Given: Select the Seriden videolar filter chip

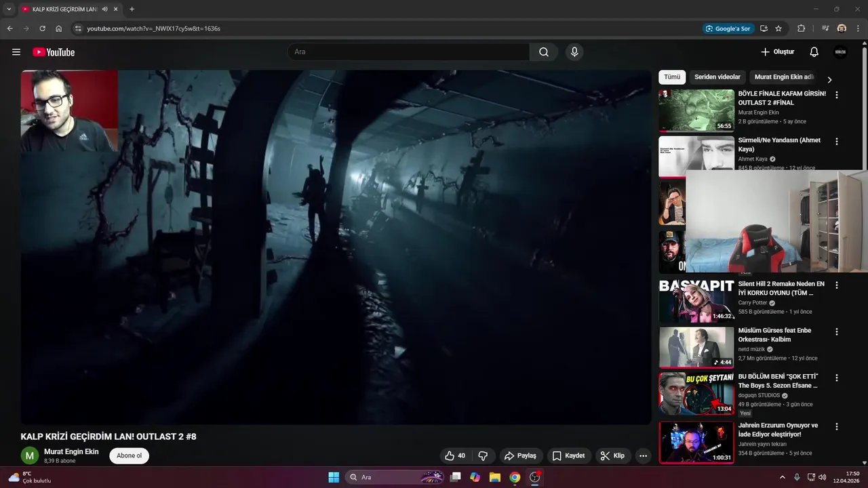Looking at the screenshot, I should [717, 77].
